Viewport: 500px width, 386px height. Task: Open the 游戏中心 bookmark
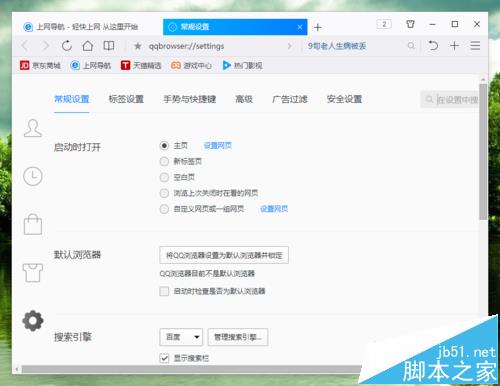coord(191,65)
